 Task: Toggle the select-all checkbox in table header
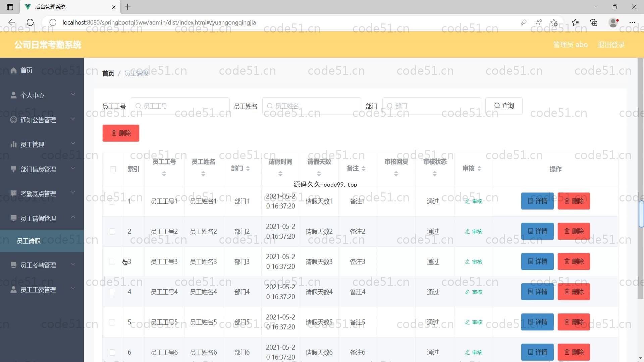pos(113,169)
